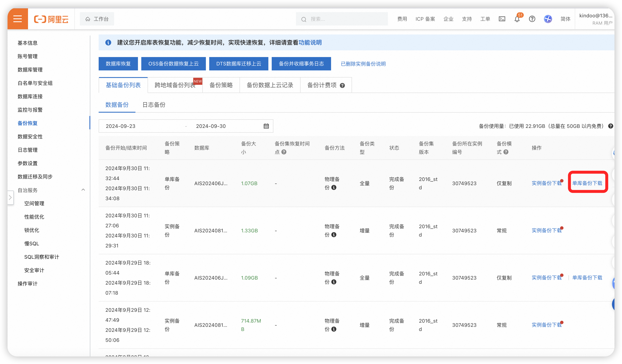The image size is (622, 364).
Task: Open the date range calendar icon
Action: 266,126
